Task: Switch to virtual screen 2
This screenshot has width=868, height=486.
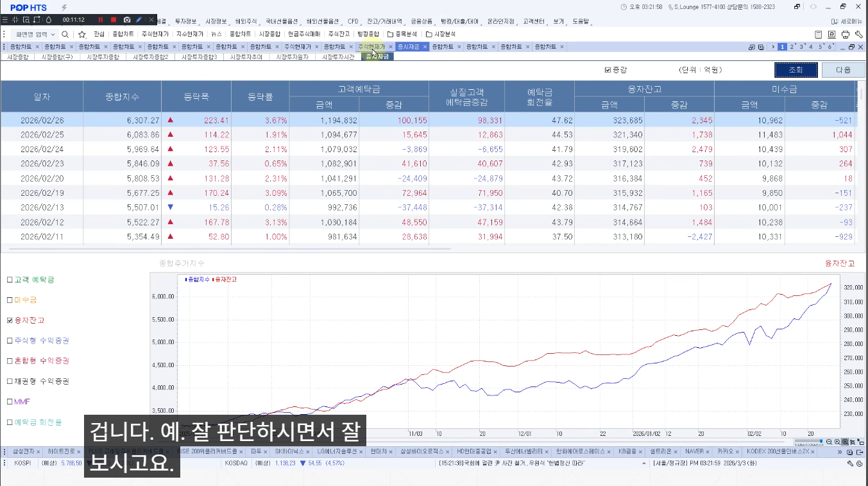Action: coord(792,46)
